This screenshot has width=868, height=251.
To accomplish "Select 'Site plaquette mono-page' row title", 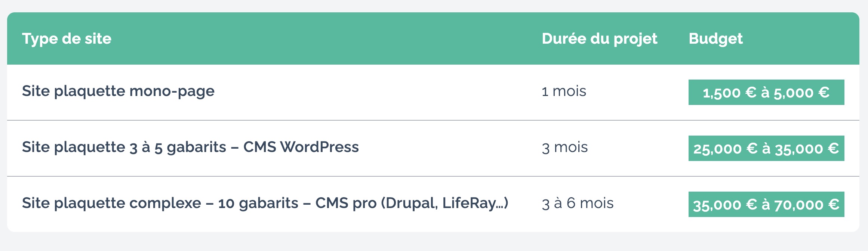I will tap(118, 91).
